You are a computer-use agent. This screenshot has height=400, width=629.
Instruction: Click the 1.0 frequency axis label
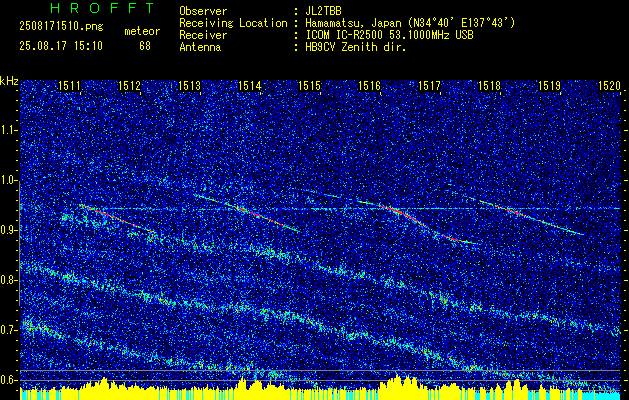pos(8,180)
